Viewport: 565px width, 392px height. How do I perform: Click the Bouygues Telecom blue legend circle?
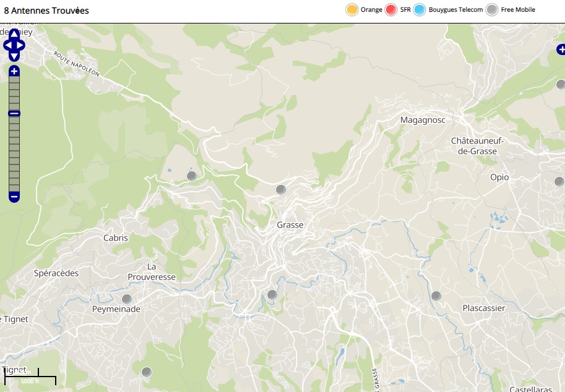click(x=420, y=10)
